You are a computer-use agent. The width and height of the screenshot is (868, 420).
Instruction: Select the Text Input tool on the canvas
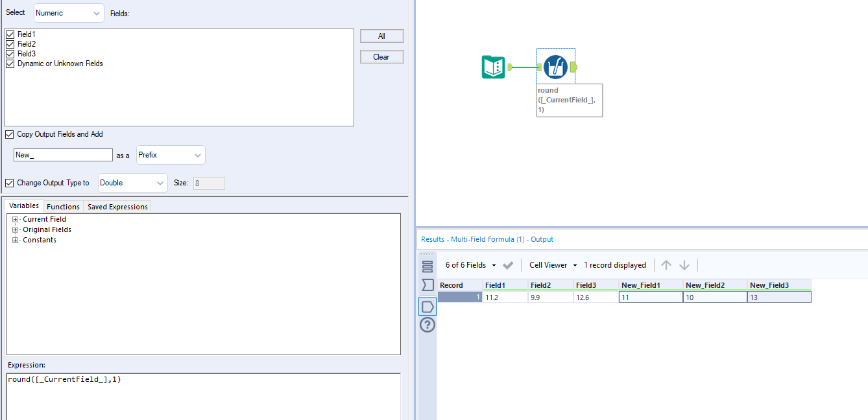tap(493, 67)
